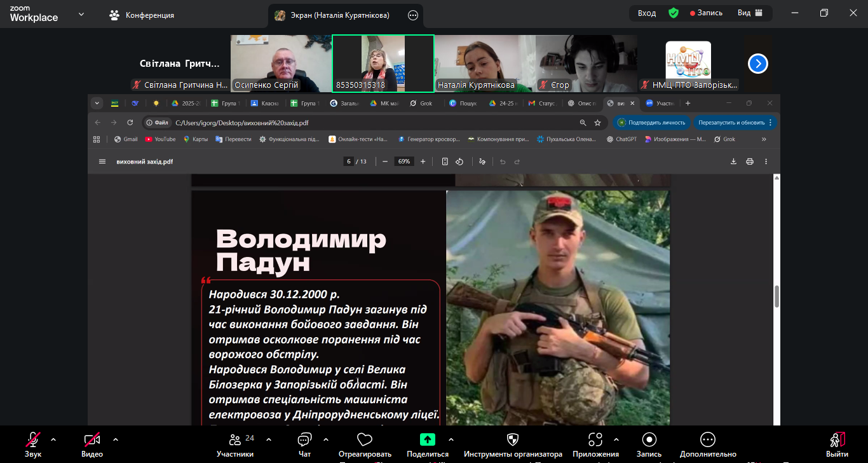The height and width of the screenshot is (463, 868).
Task: Expand the arrow next to Чат
Action: pyautogui.click(x=326, y=439)
